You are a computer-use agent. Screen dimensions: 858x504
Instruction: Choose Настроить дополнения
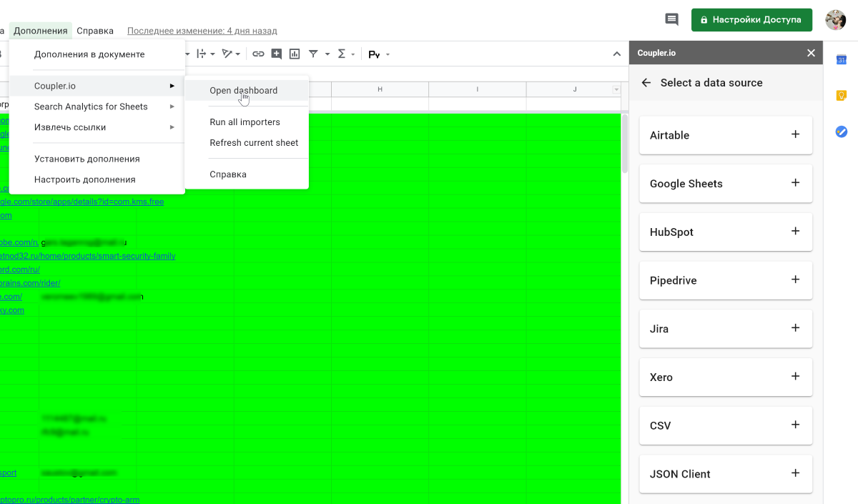point(97,179)
